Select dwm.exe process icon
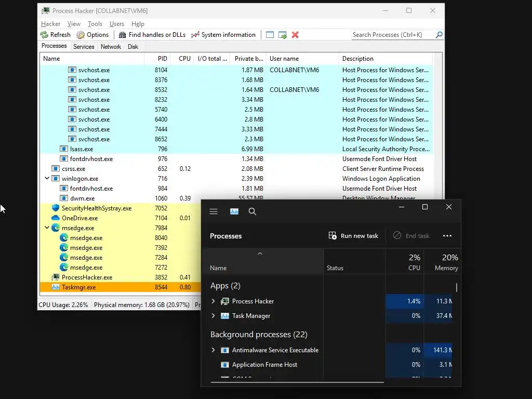Image resolution: width=532 pixels, height=399 pixels. point(63,198)
